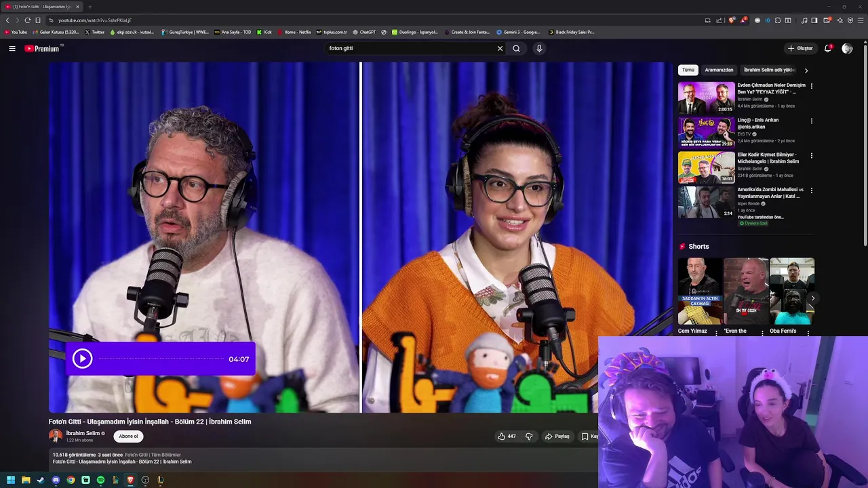Viewport: 868px width, 488px height.
Task: Open options for Evden Çıkmadan video
Action: click(x=812, y=86)
